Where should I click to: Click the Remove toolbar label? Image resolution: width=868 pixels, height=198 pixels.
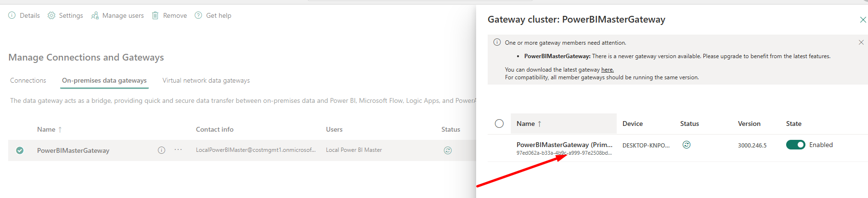175,15
